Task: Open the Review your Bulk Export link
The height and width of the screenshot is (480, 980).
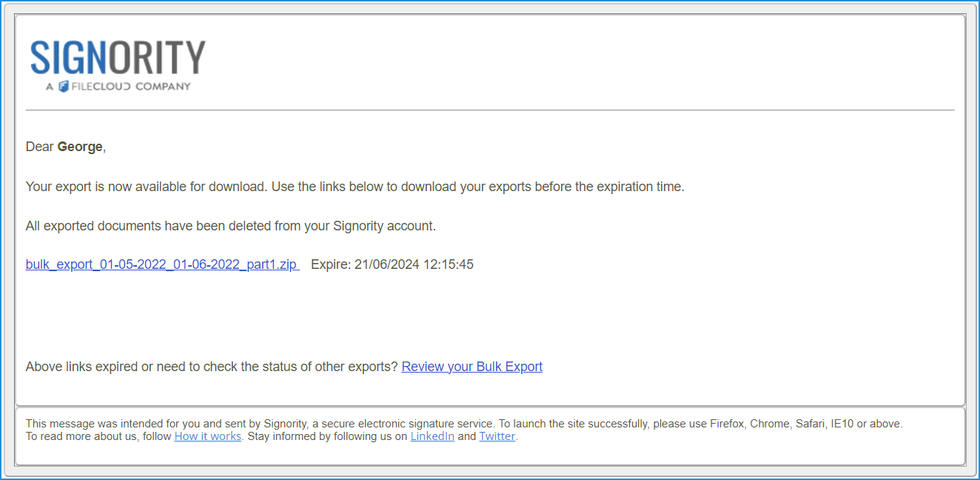Action: click(x=471, y=366)
